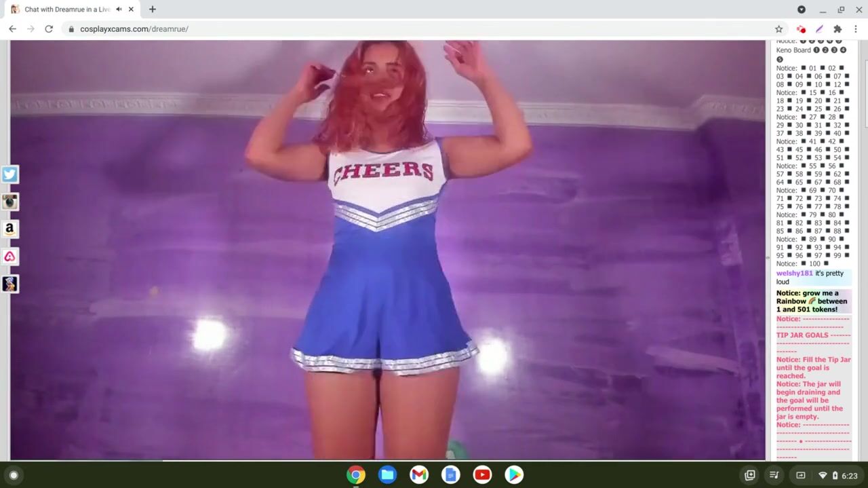
Task: Launch Gmail from the shelf
Action: pyautogui.click(x=419, y=475)
